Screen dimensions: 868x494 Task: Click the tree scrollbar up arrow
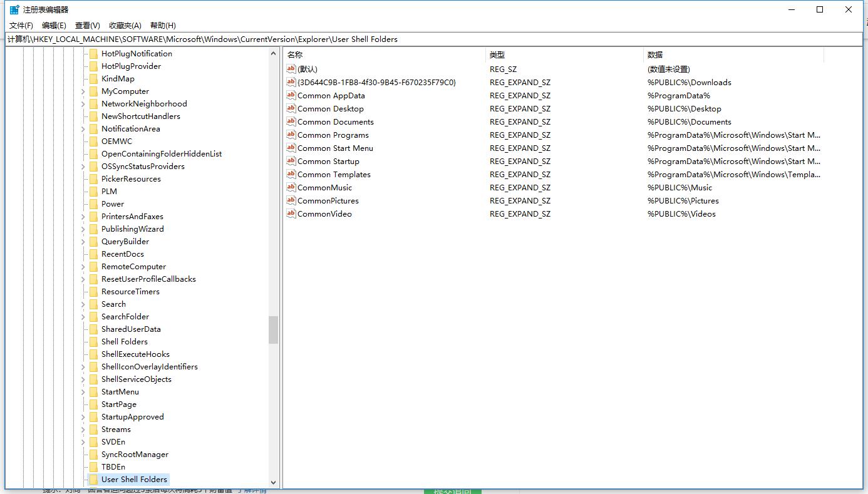tap(273, 53)
